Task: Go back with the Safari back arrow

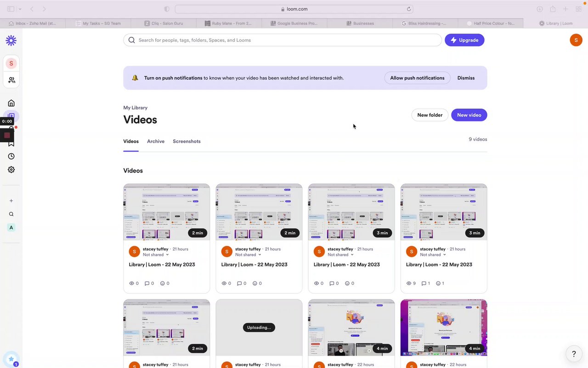Action: click(x=32, y=9)
